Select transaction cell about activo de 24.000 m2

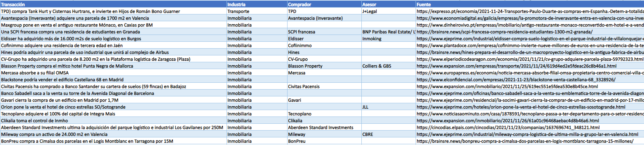coord(113,134)
